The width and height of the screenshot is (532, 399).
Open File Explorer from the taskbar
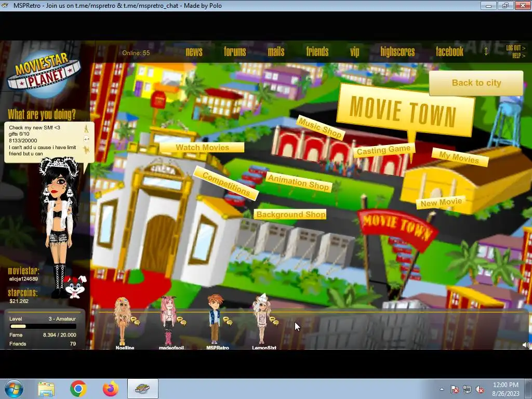coord(46,389)
